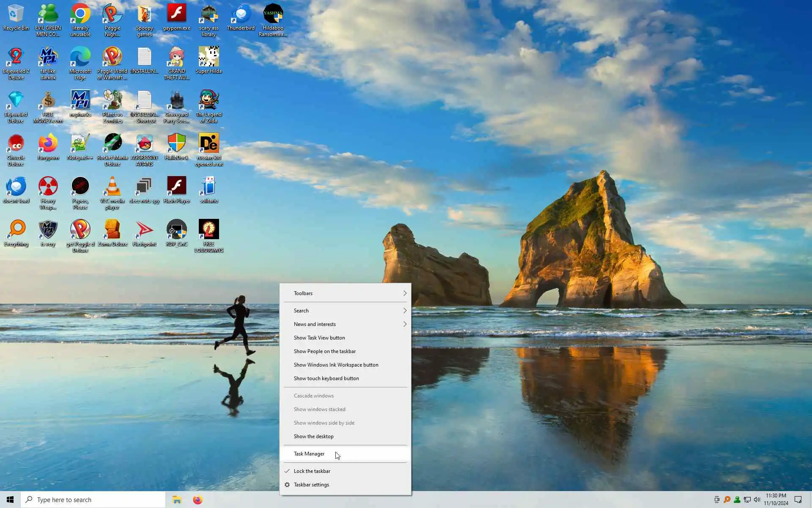Enable Show touch keyboard button

[326, 378]
